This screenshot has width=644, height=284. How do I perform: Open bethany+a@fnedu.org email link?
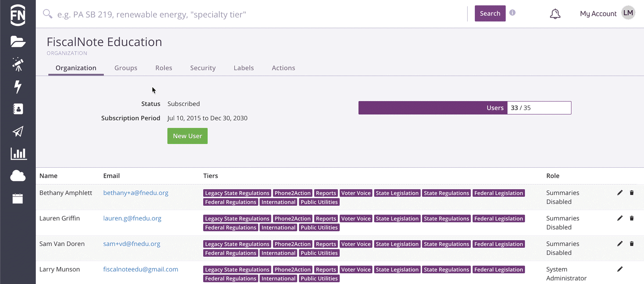(136, 193)
